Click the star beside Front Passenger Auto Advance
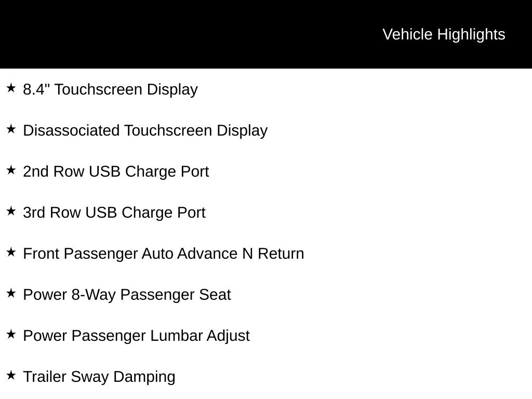The width and height of the screenshot is (532, 399). coord(11,252)
